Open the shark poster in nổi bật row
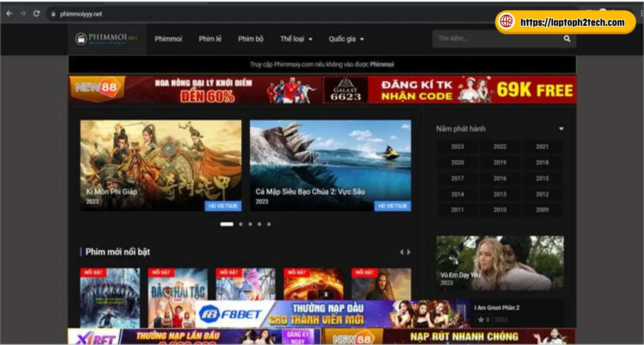This screenshot has width=644, height=345. point(110,298)
